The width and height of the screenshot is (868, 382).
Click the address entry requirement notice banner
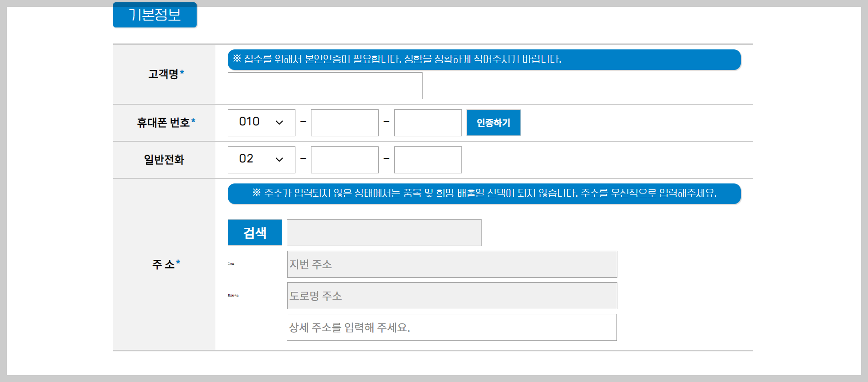pyautogui.click(x=485, y=194)
